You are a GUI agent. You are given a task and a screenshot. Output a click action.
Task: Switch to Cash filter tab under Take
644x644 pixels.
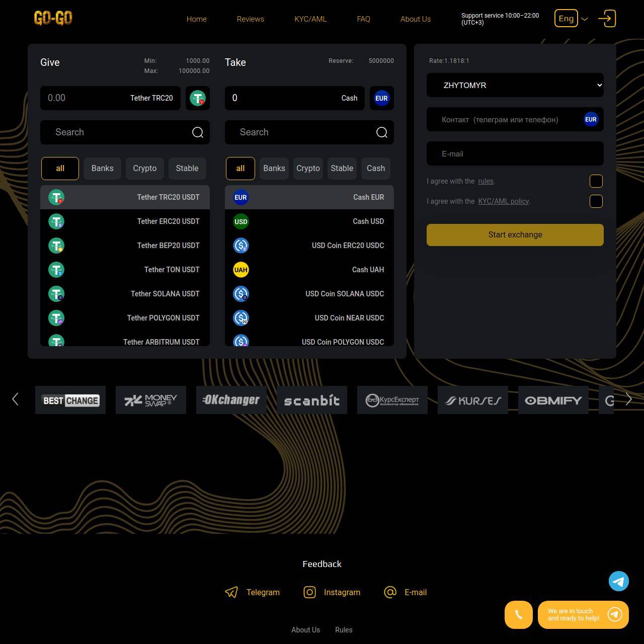(x=375, y=169)
